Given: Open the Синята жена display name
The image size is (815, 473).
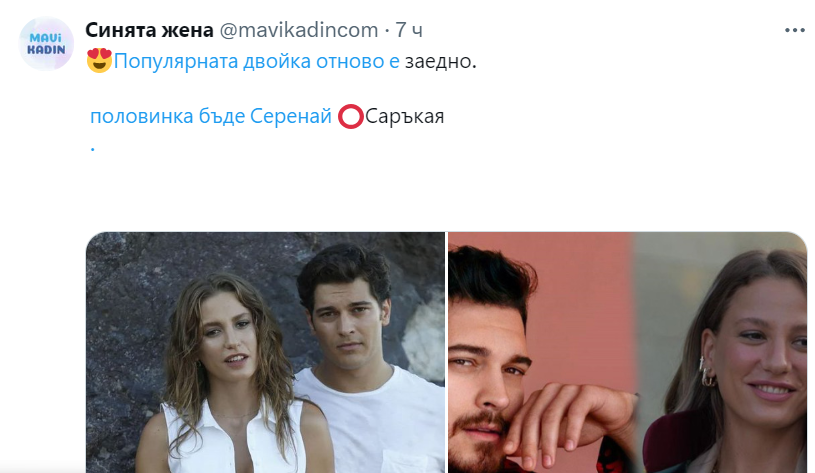Looking at the screenshot, I should (x=149, y=30).
